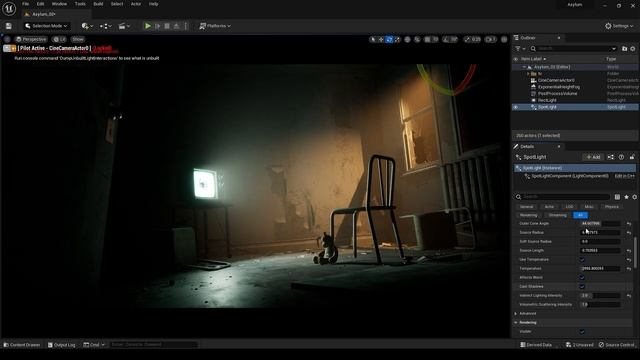Open the viewport options hamburger menu
The height and width of the screenshot is (360, 640).
click(7, 39)
